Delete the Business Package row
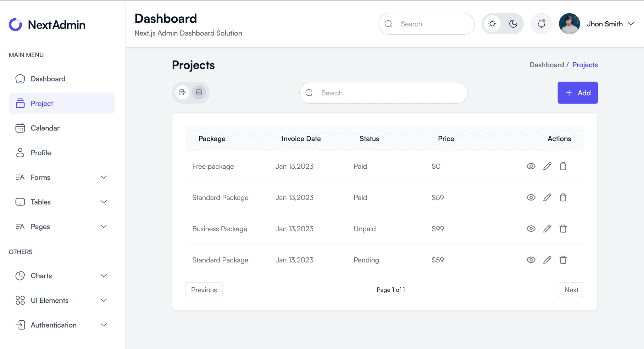The height and width of the screenshot is (349, 644). coord(563,228)
